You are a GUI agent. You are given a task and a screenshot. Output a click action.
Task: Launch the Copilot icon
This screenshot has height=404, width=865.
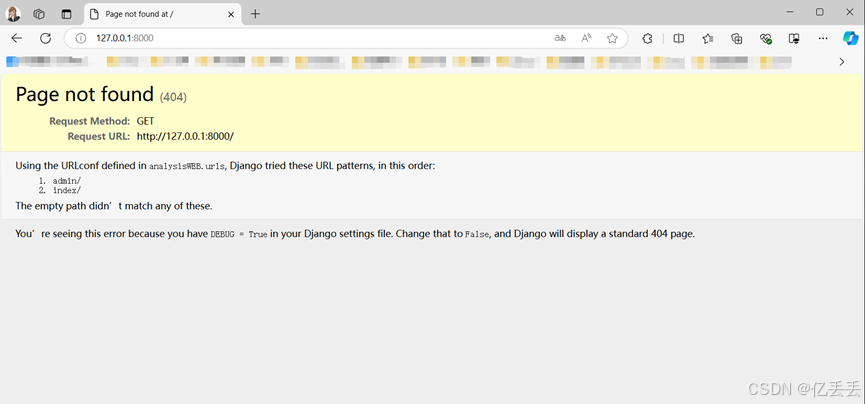click(850, 38)
